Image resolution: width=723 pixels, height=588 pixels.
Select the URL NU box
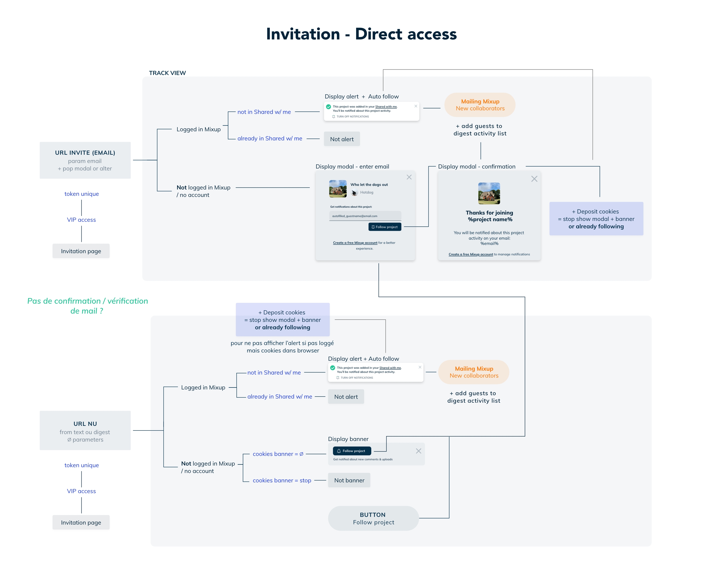[85, 431]
